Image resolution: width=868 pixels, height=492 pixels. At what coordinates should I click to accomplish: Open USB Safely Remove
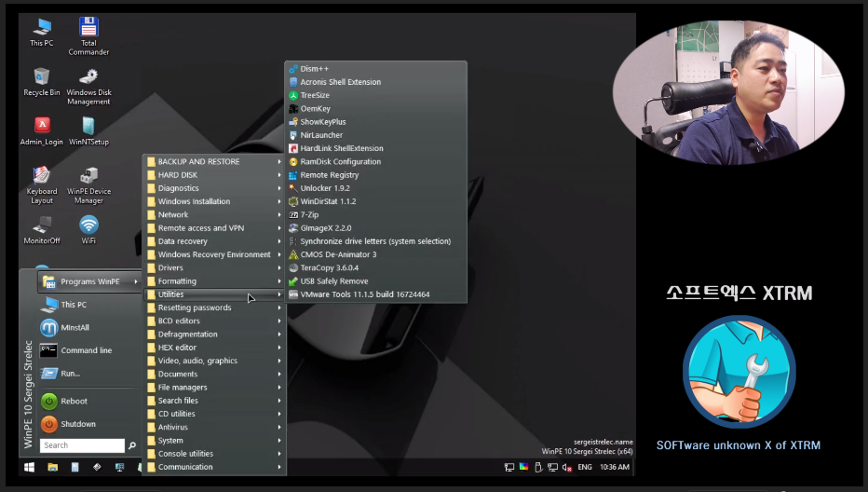(375, 281)
